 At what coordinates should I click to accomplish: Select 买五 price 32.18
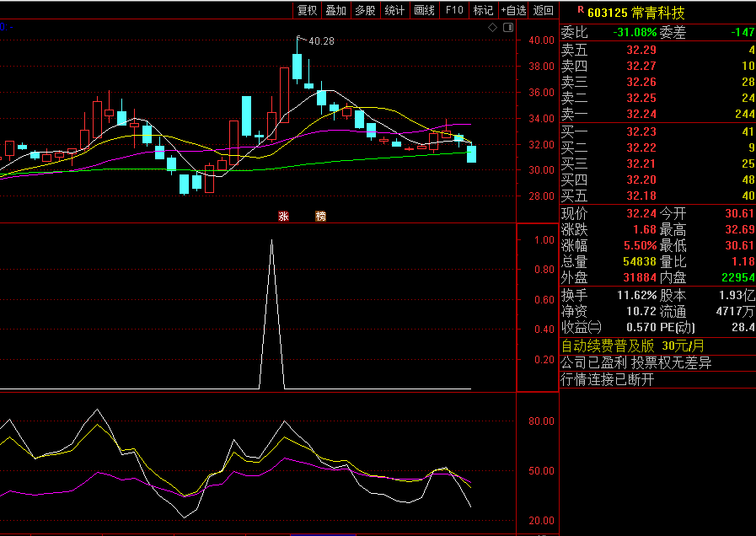point(641,196)
